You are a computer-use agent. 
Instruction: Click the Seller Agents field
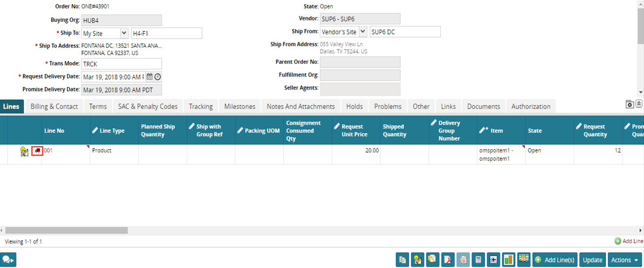pyautogui.click(x=360, y=89)
